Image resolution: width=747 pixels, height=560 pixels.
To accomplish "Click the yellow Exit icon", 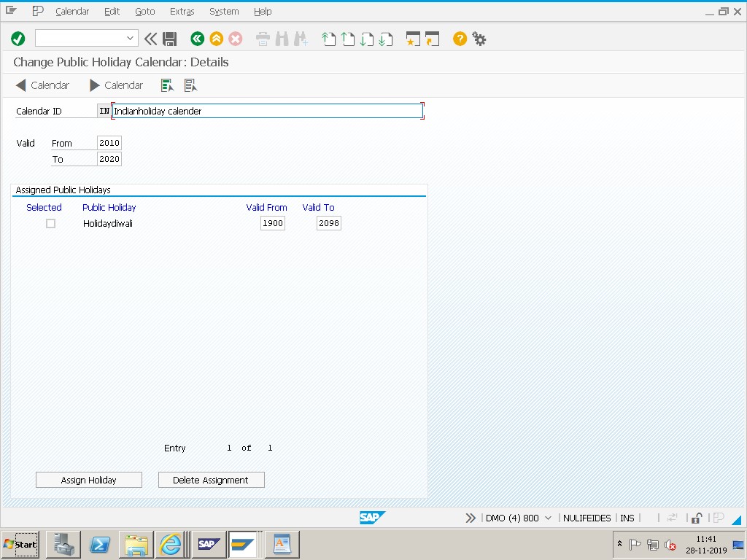I will pyautogui.click(x=216, y=39).
